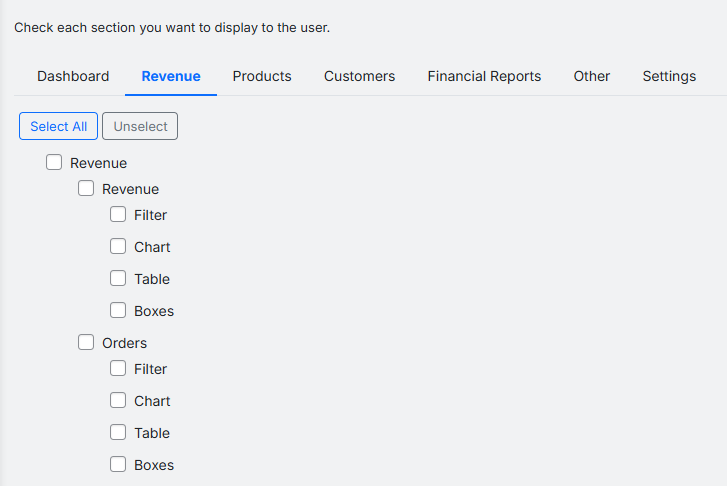Image resolution: width=727 pixels, height=486 pixels.
Task: Enable Chart under Orders section
Action: tap(118, 401)
